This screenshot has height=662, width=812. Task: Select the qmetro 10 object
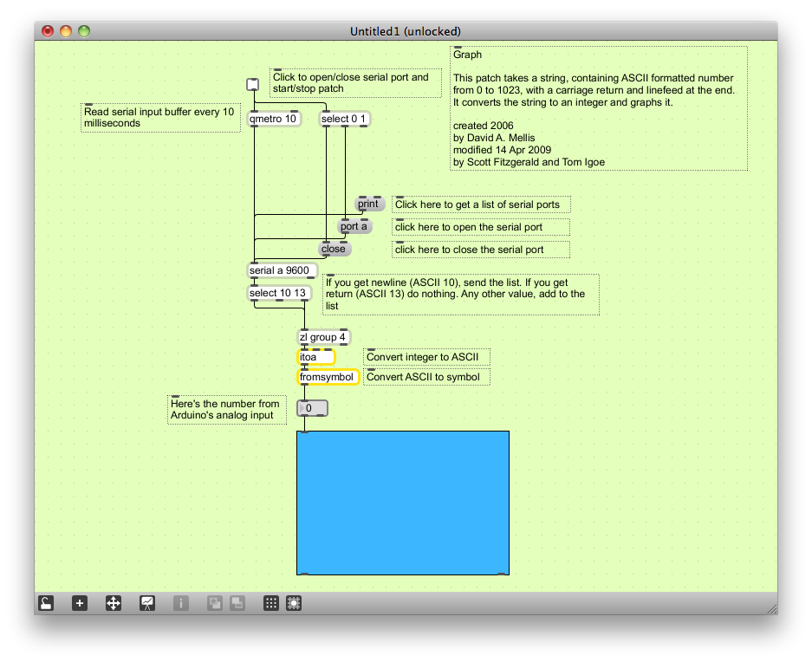[x=274, y=119]
